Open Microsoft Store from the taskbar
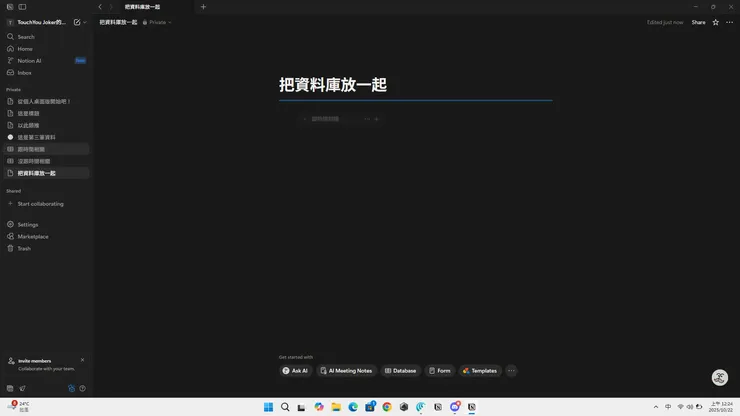This screenshot has height=416, width=740. click(370, 407)
